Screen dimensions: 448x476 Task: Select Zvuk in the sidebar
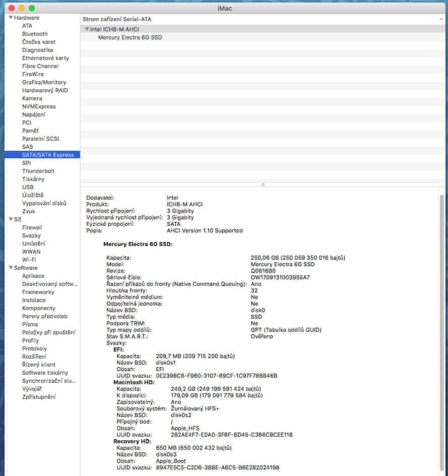click(29, 211)
